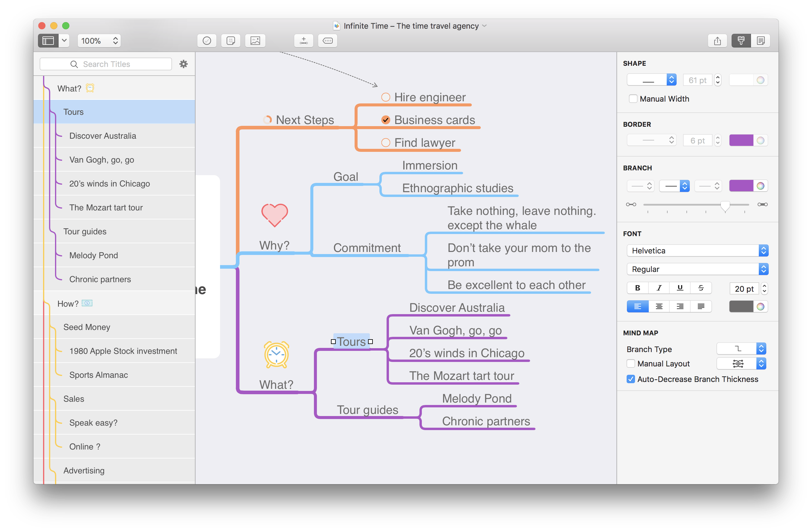Screen dimensions: 812x532
Task: Toggle Find lawyer task circle
Action: [386, 143]
